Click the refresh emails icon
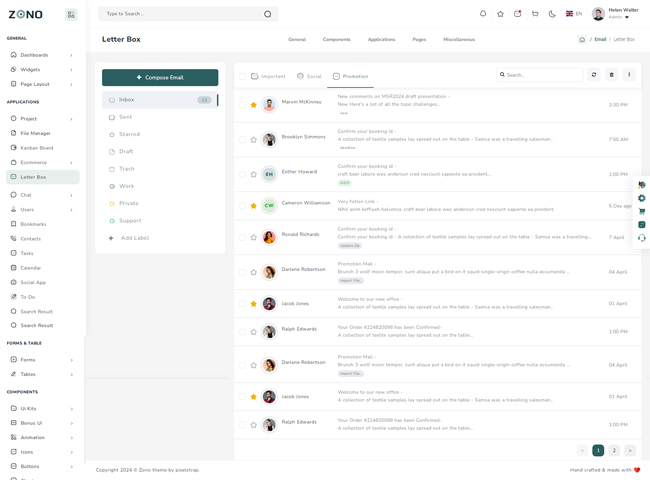This screenshot has height=480, width=650. click(x=594, y=75)
